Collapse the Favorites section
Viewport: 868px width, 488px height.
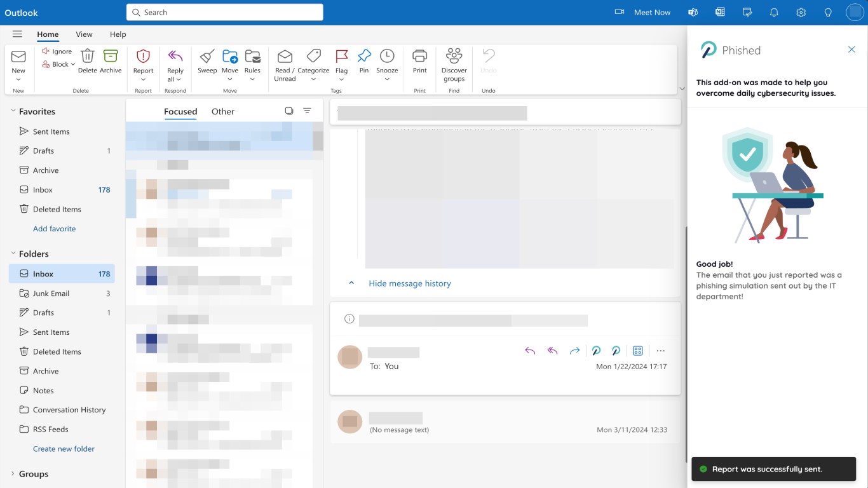click(13, 111)
